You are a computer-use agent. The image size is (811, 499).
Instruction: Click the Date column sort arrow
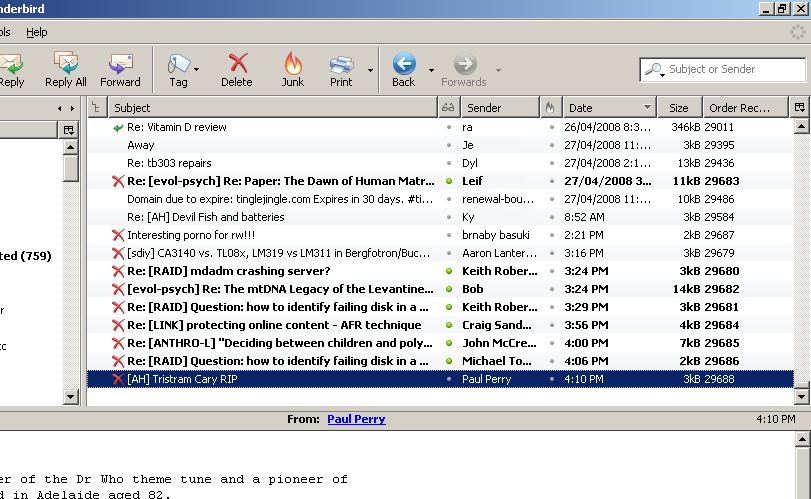pos(647,107)
